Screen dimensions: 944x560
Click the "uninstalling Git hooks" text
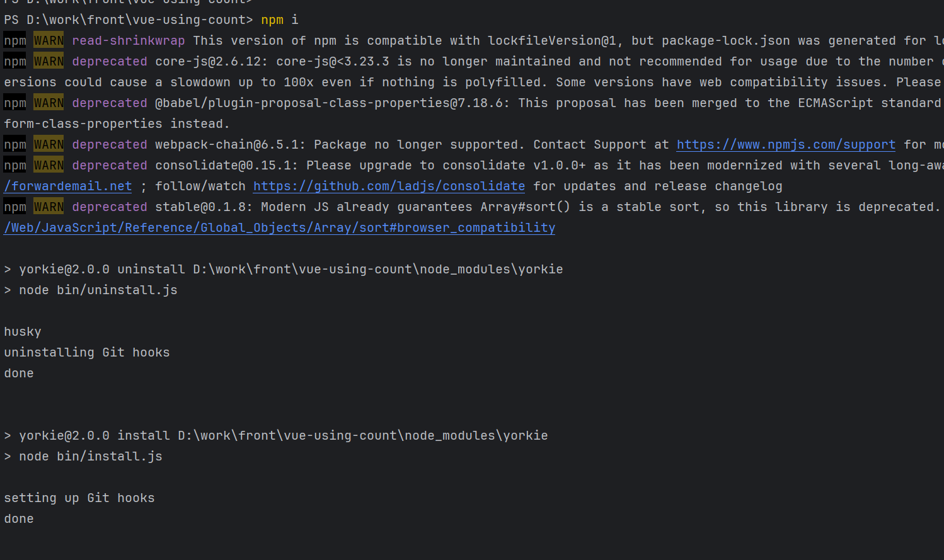[x=87, y=353]
